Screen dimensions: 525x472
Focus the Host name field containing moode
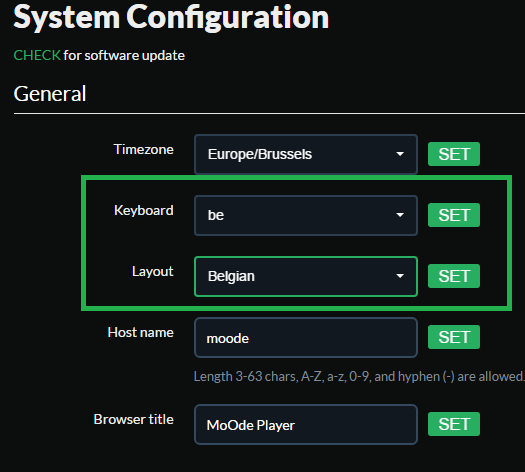[x=306, y=337]
